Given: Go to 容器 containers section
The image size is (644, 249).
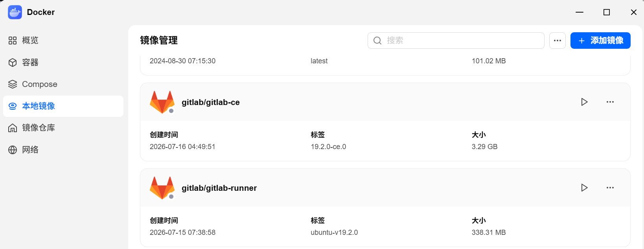Looking at the screenshot, I should (63, 63).
